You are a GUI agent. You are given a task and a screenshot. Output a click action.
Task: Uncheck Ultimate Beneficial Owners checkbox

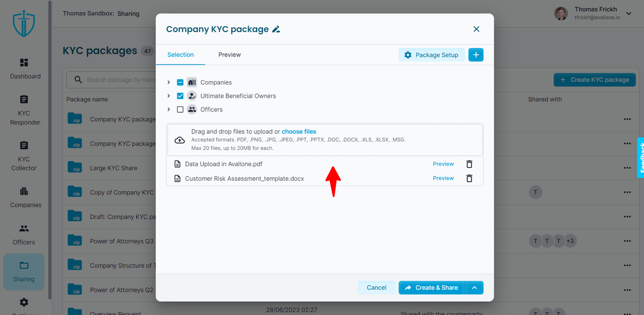(x=180, y=96)
